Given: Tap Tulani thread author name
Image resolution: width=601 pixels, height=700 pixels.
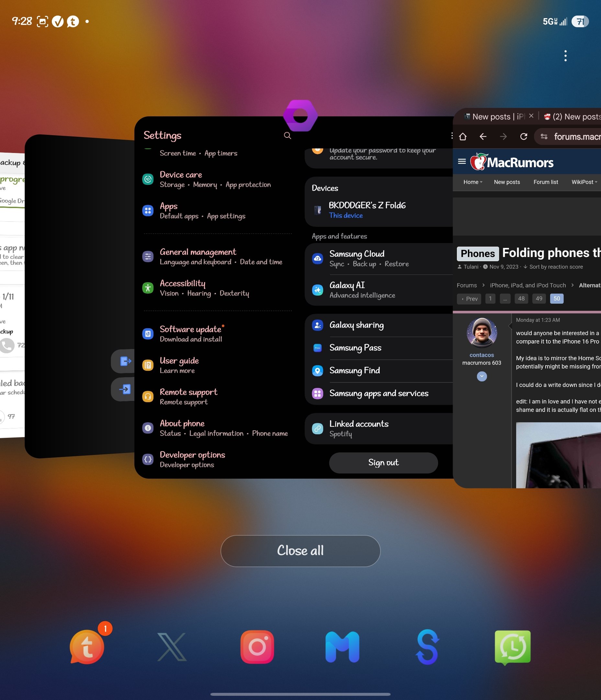Looking at the screenshot, I should click(471, 267).
